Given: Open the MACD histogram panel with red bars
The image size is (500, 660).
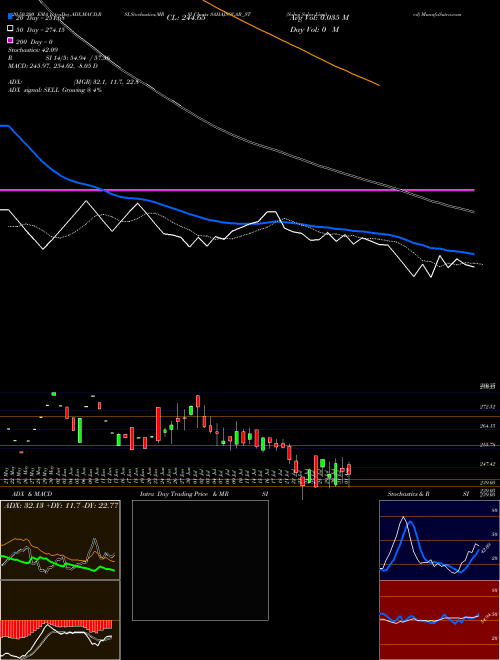Looking at the screenshot, I should (60, 620).
